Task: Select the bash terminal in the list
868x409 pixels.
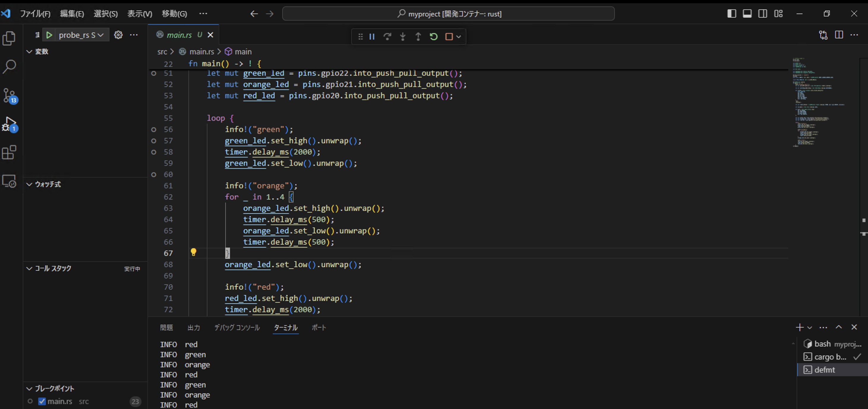Action: (x=832, y=344)
